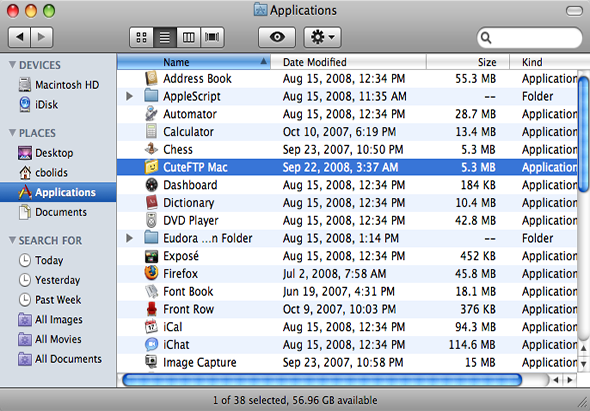Click the Firefox date Jul 2, 2008
Image resolution: width=590 pixels, height=411 pixels.
pos(335,274)
